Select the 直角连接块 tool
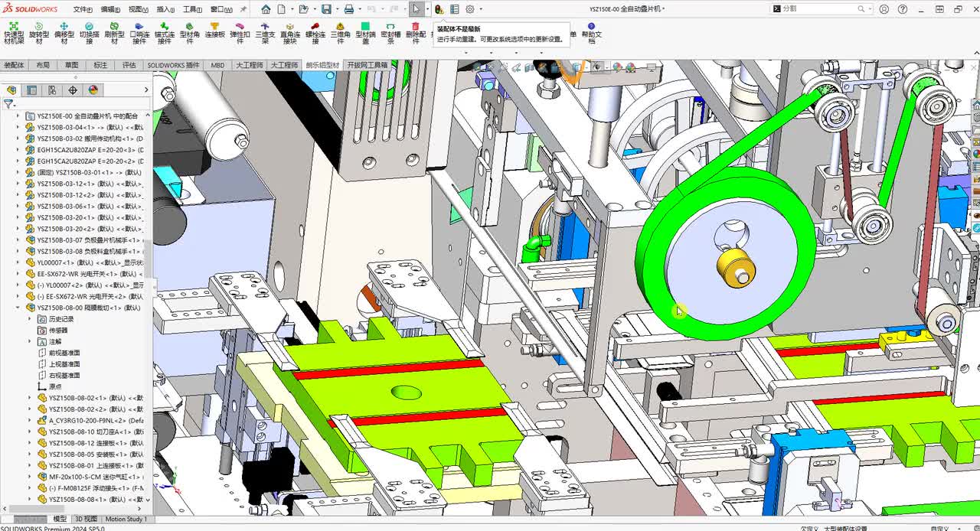Image resolution: width=980 pixels, height=531 pixels. (x=290, y=33)
